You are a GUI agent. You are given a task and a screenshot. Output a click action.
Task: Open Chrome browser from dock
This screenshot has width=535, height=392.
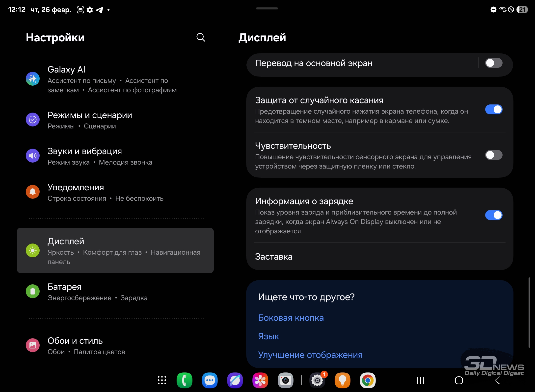click(x=368, y=380)
